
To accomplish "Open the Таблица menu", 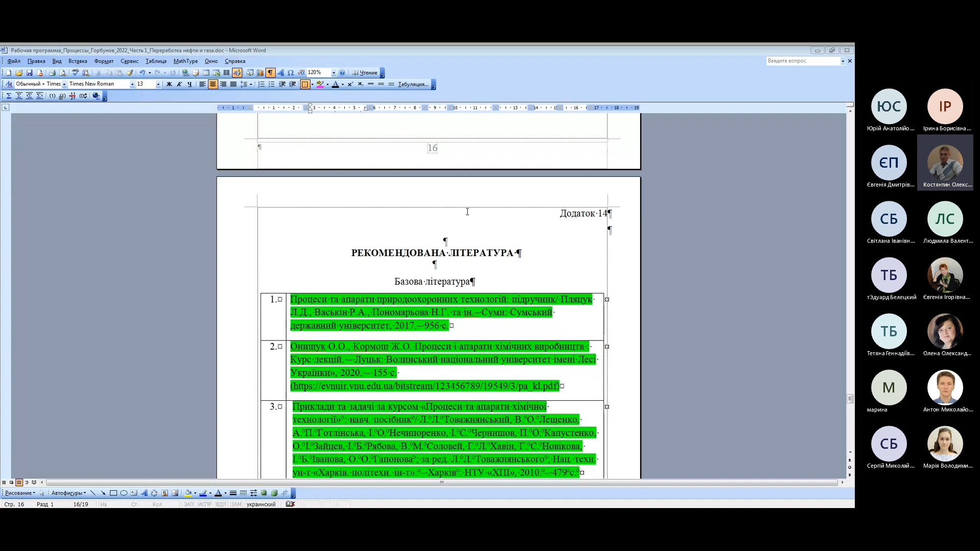I will click(x=156, y=61).
